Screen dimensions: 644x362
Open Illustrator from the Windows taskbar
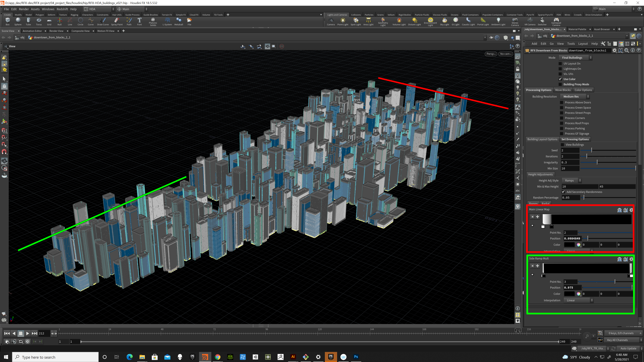(x=293, y=357)
